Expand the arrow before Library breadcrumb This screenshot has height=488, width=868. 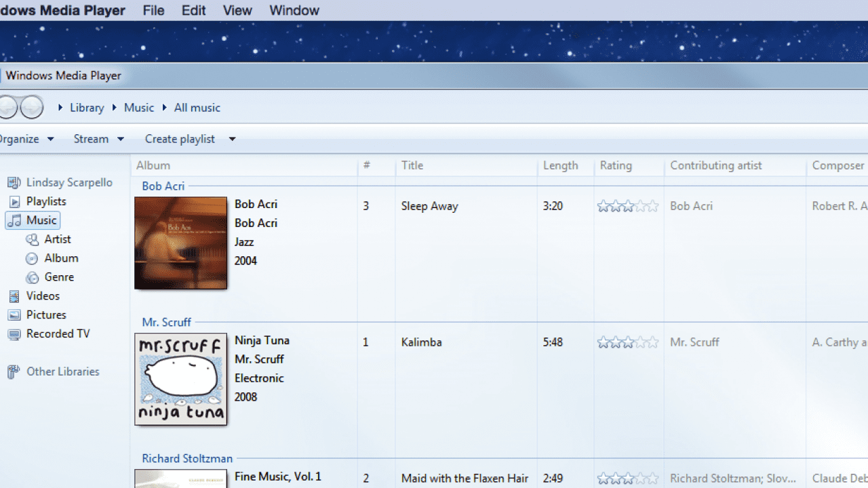coord(60,108)
